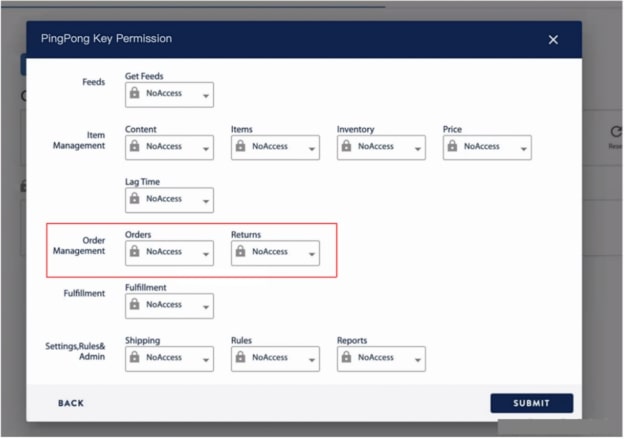Click the lock icon in Orders field

click(x=135, y=251)
